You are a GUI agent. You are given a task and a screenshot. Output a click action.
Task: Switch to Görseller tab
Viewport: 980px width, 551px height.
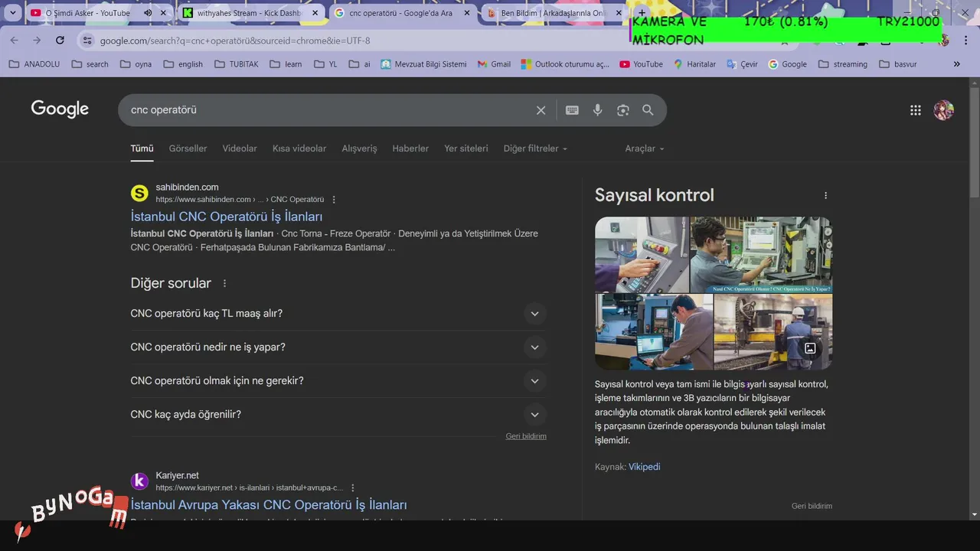188,148
